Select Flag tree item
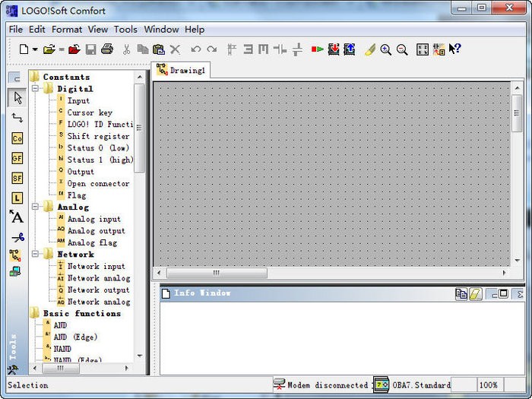 click(76, 195)
